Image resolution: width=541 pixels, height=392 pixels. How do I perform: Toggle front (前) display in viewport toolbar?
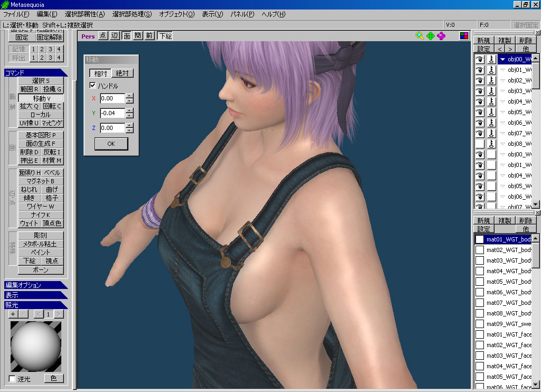coord(149,35)
